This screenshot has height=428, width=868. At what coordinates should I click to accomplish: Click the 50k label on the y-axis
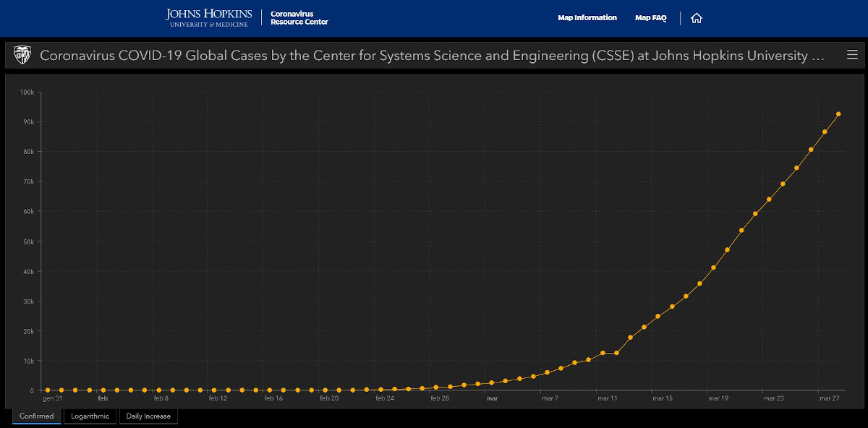pyautogui.click(x=28, y=241)
